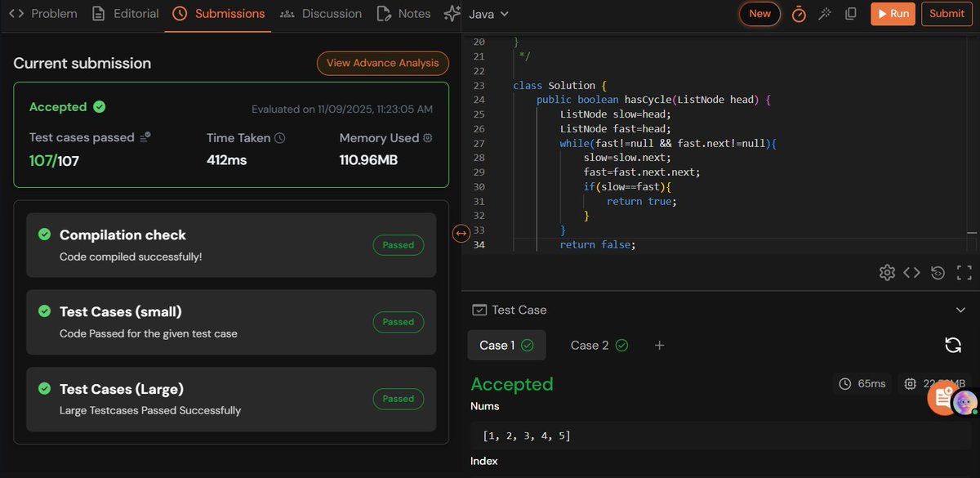The height and width of the screenshot is (478, 980).
Task: Click 'Code compiled successfully!' text
Action: point(131,257)
